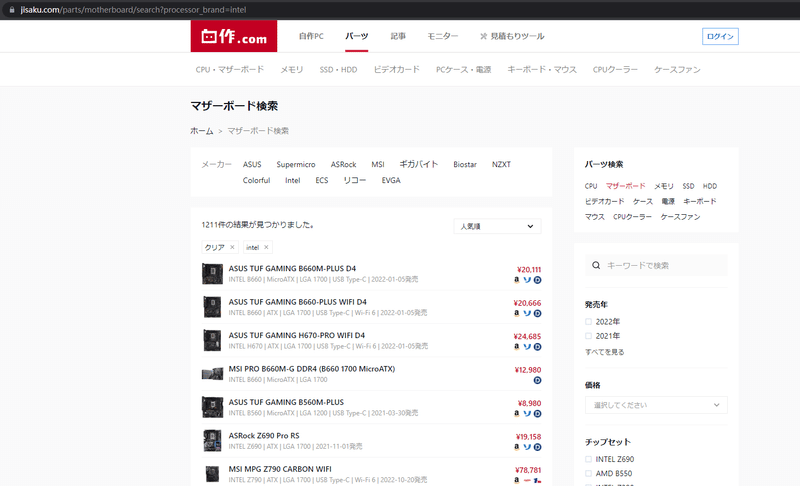Open blue ソ icon for H670-PRO WIFI D4
The height and width of the screenshot is (486, 800).
527,347
